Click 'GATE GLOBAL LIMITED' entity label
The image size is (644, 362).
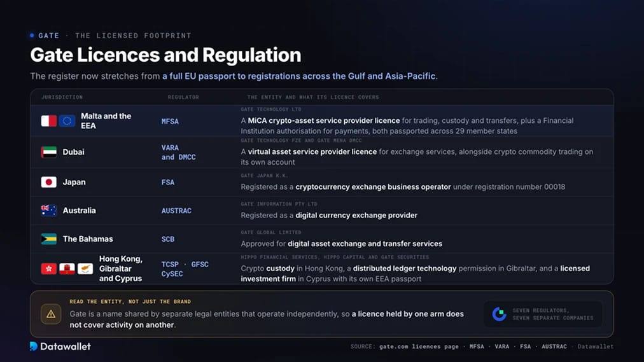271,232
